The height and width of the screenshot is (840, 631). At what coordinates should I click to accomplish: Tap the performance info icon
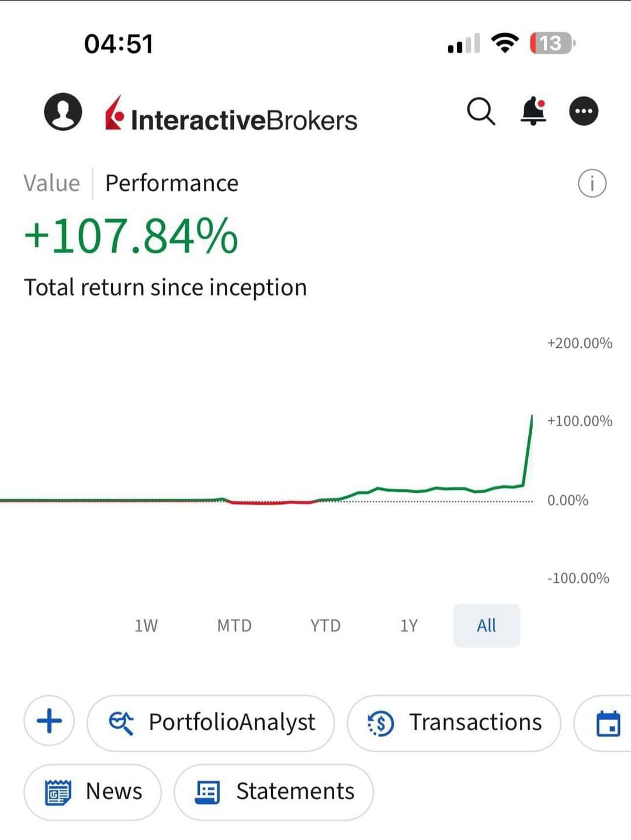point(592,184)
